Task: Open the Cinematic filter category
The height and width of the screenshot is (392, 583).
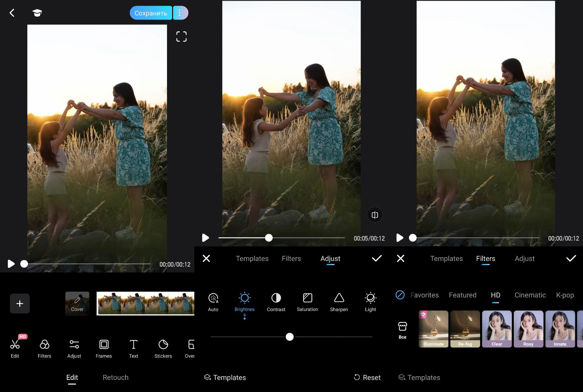Action: coord(530,295)
